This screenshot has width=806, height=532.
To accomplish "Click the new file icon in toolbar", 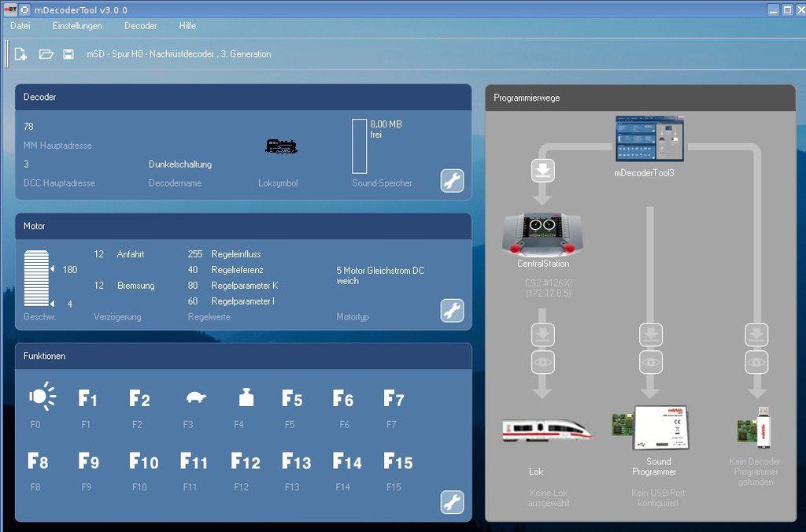I will [x=20, y=54].
